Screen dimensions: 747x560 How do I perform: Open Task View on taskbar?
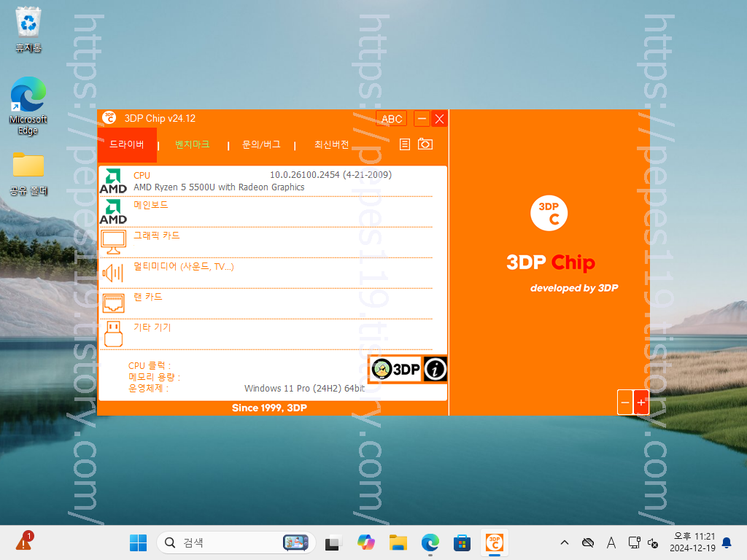333,542
